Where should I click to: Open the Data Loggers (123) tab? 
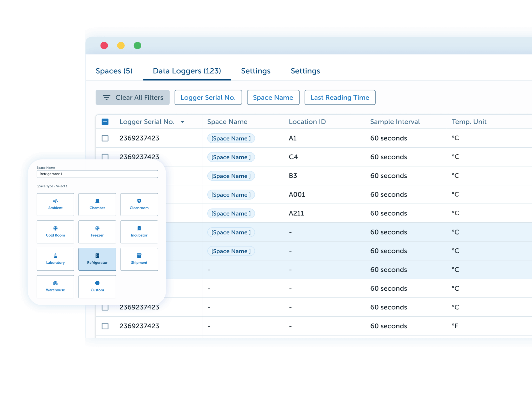pos(187,71)
